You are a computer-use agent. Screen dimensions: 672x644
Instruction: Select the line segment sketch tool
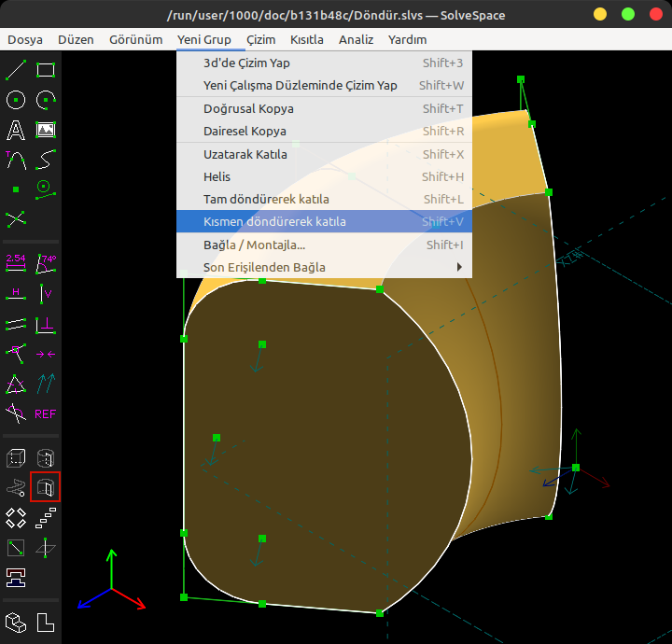(16, 70)
